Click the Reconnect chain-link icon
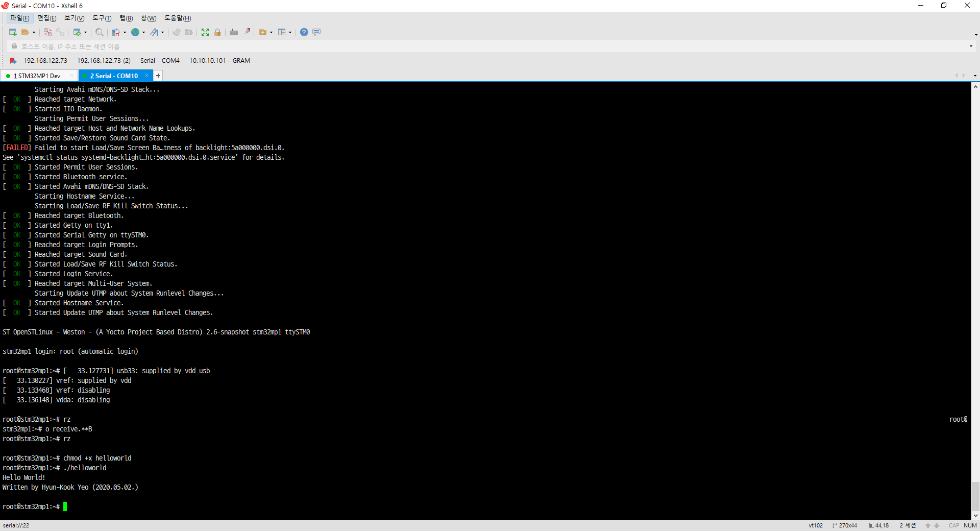Image resolution: width=980 pixels, height=531 pixels. click(60, 32)
